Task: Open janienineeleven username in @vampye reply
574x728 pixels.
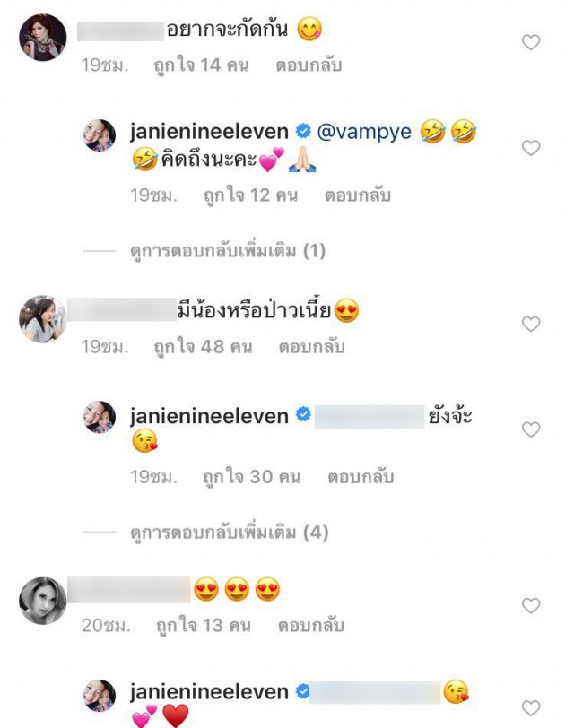Action: coord(210,132)
